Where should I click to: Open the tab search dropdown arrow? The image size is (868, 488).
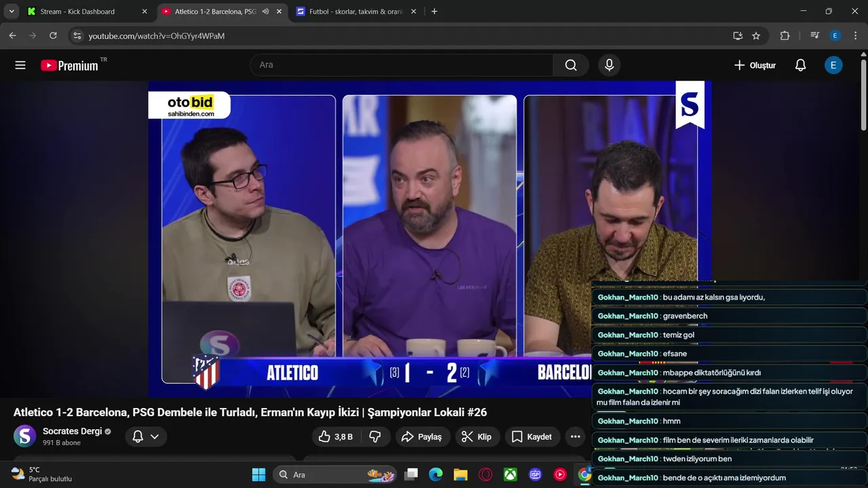[x=12, y=12]
